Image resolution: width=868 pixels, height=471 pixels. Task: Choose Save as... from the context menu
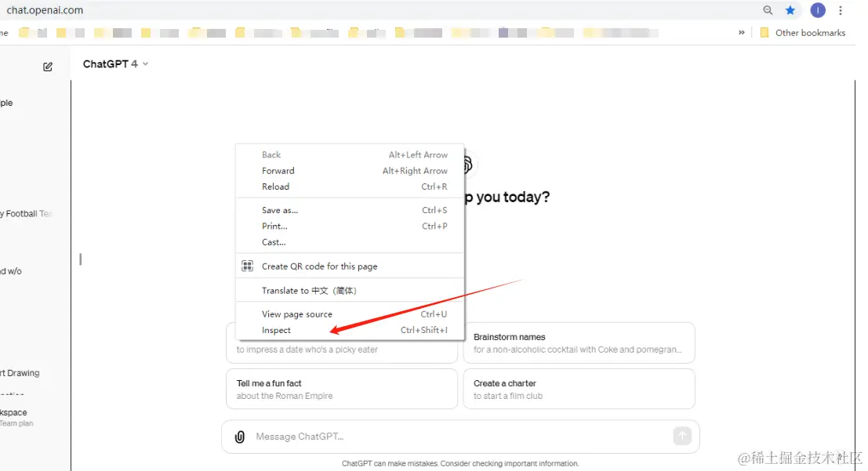coord(350,210)
